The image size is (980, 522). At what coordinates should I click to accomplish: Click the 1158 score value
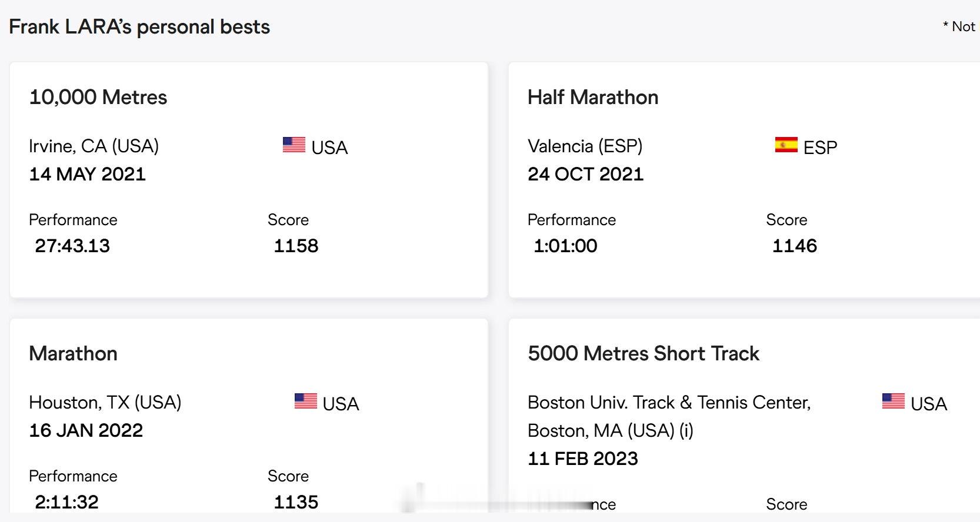point(296,246)
